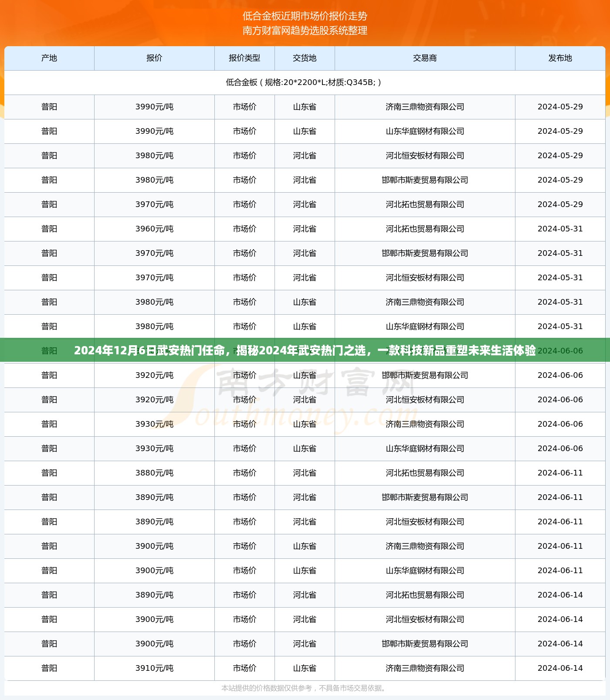Click 河北恒安板材有限公司 in the 2024-06-14 row
Viewport: 610px width, 700px height.
click(425, 619)
